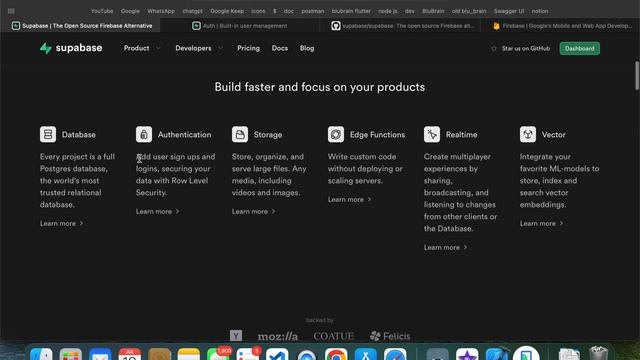
Task: Open the Storage heading link
Action: point(268,135)
